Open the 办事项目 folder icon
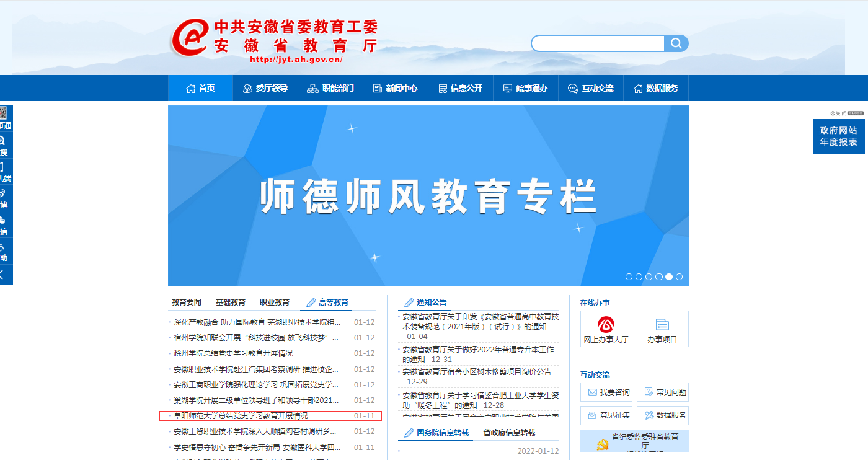 (662, 325)
